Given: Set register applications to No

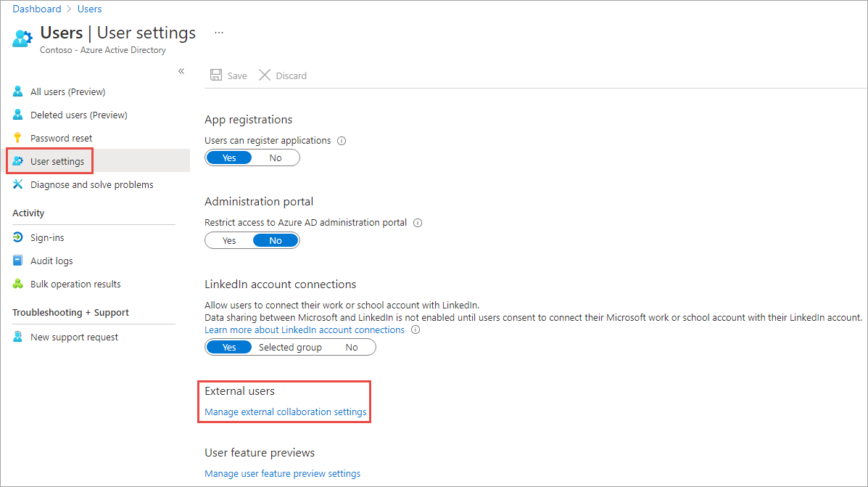Looking at the screenshot, I should [x=276, y=158].
